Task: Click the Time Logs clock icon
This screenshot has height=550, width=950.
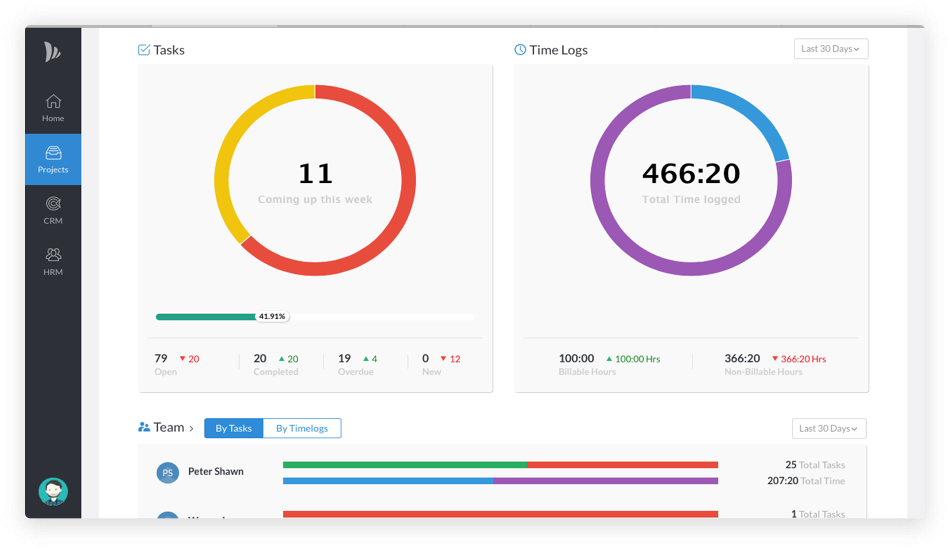Action: pyautogui.click(x=520, y=50)
